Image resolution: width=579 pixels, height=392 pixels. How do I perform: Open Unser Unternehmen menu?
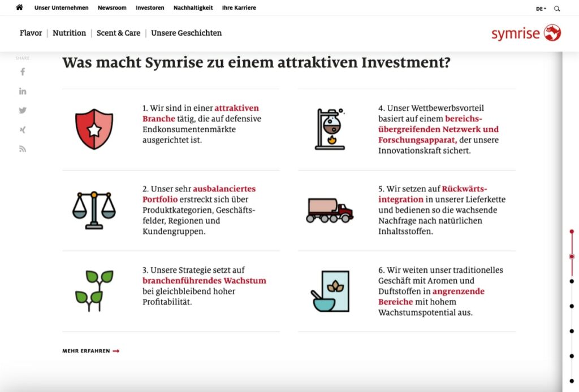point(61,8)
